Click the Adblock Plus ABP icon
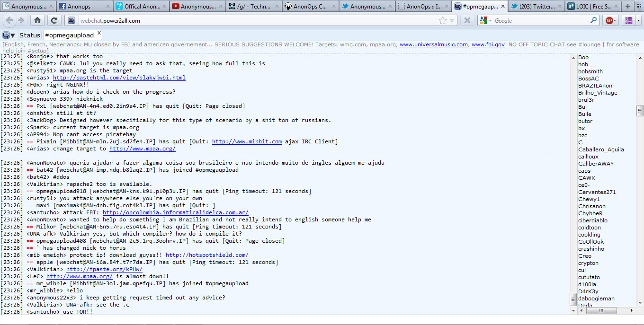 coord(609,20)
